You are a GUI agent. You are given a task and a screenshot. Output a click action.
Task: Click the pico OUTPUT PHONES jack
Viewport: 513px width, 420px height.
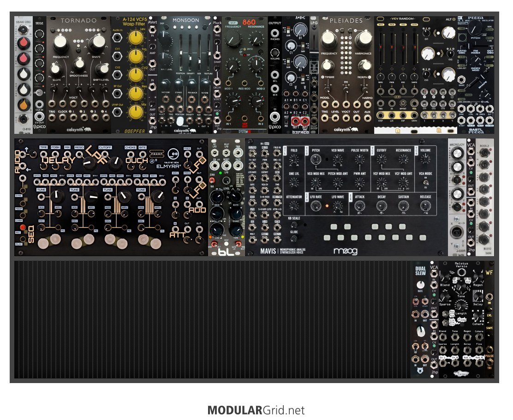(x=275, y=33)
